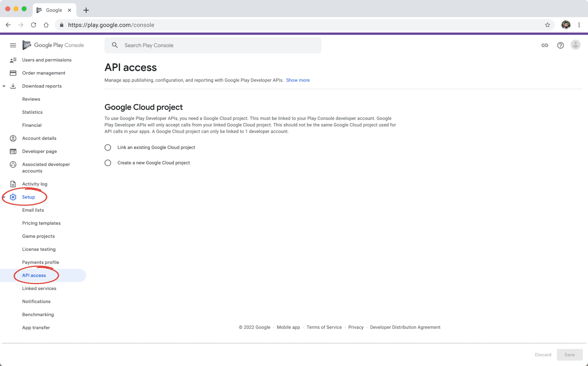The height and width of the screenshot is (366, 588).
Task: Focus the Search Play Console field
Action: [x=213, y=45]
